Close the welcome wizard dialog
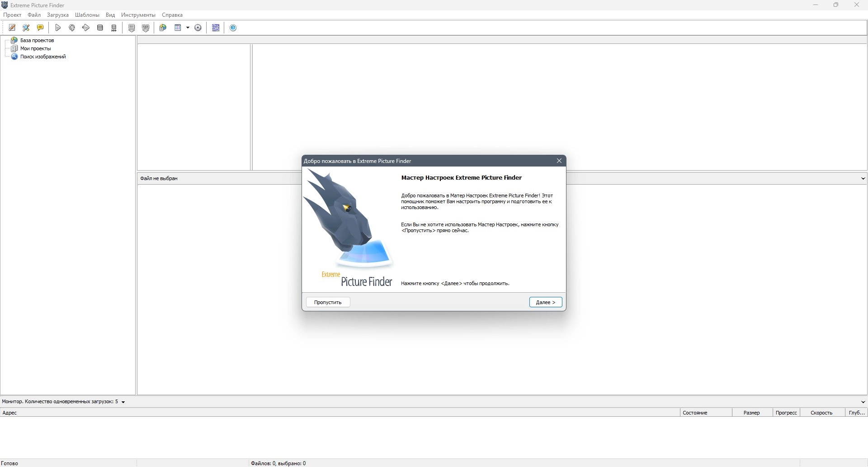Image resolution: width=868 pixels, height=467 pixels. pyautogui.click(x=559, y=161)
